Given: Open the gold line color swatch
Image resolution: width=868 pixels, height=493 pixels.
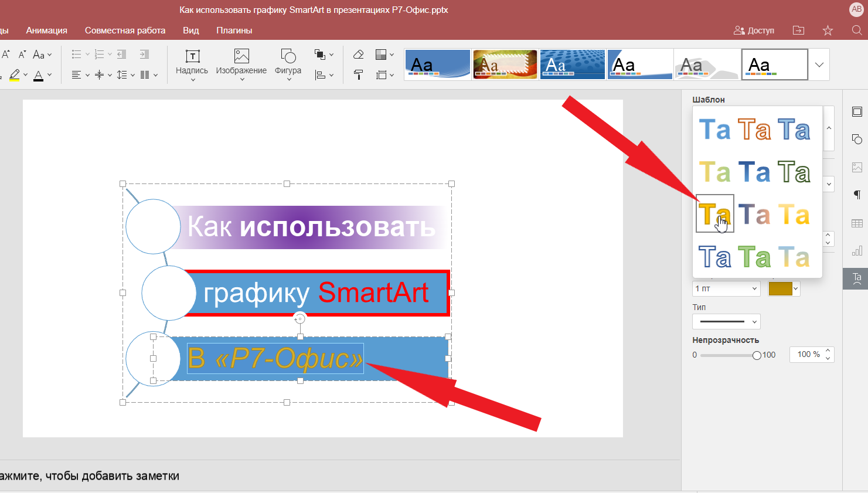Looking at the screenshot, I should tap(784, 288).
